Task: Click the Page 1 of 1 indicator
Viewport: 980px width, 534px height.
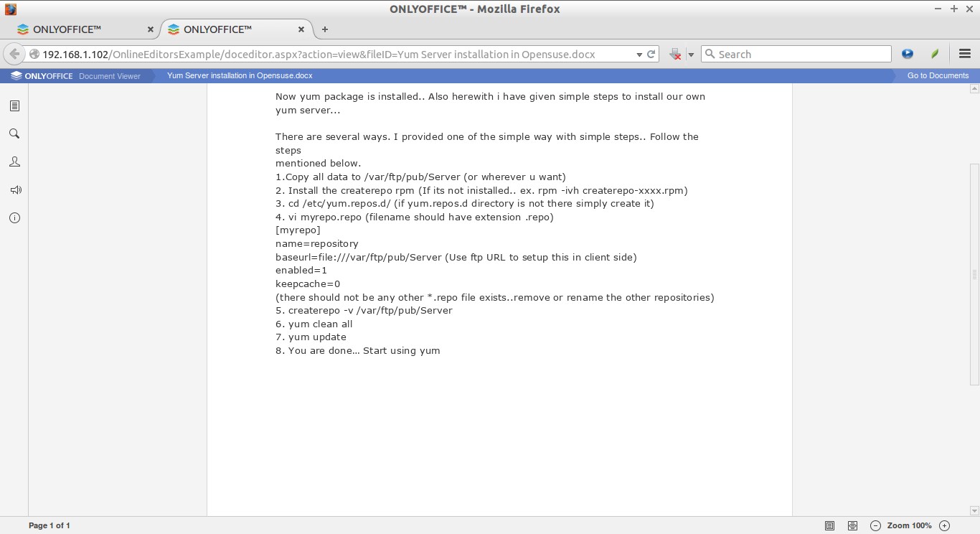Action: [50, 525]
